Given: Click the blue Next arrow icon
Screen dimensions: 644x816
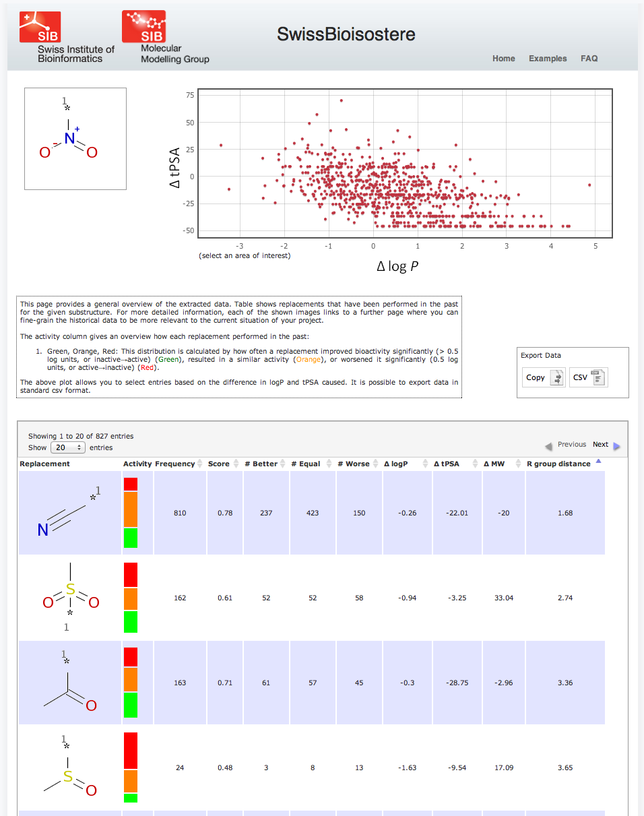Looking at the screenshot, I should (x=616, y=445).
